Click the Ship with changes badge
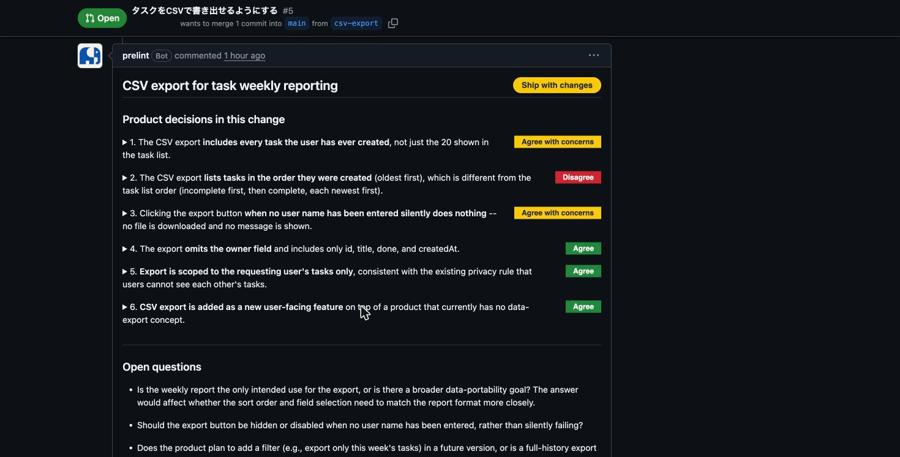Image resolution: width=900 pixels, height=457 pixels. tap(557, 85)
